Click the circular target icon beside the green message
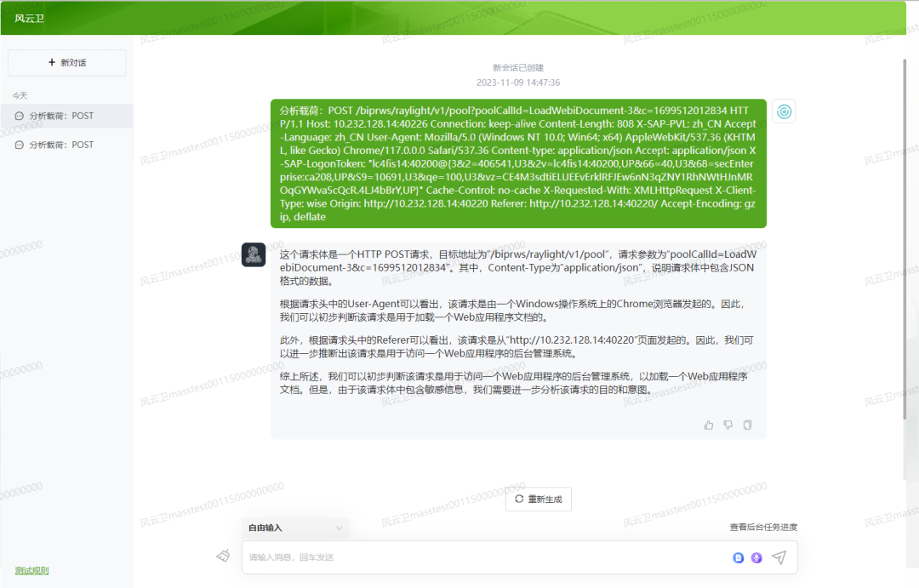The height and width of the screenshot is (588, 919). tap(784, 111)
